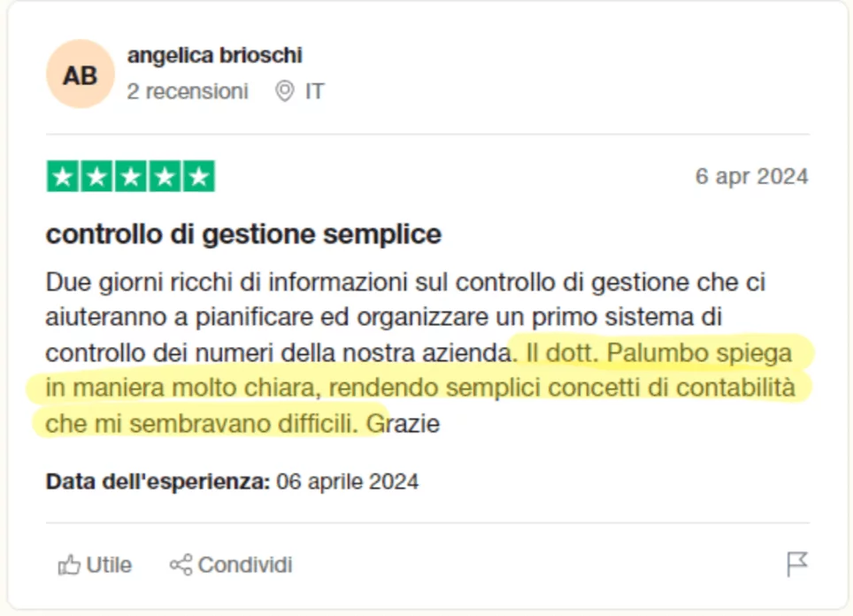Flag this review with flag icon

(796, 564)
